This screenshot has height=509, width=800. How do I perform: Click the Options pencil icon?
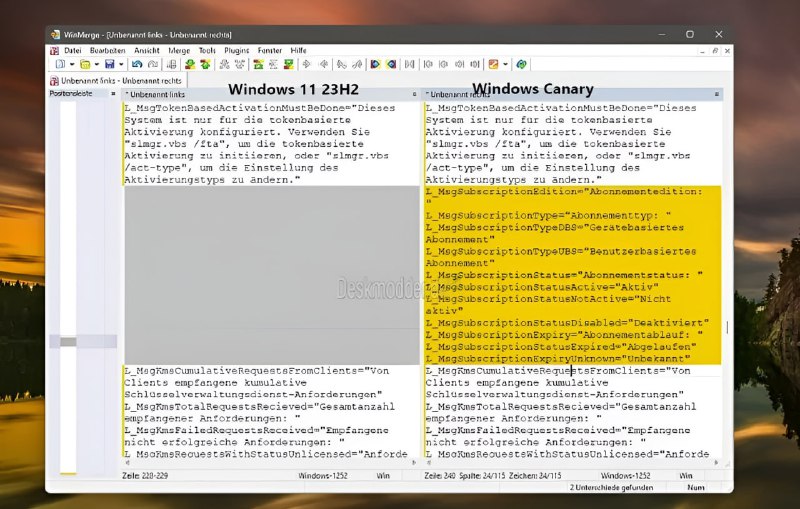(x=493, y=64)
